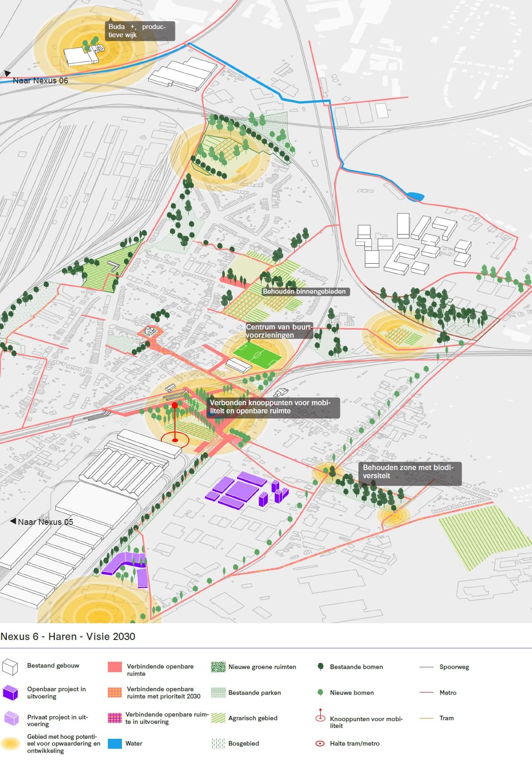Image resolution: width=532 pixels, height=761 pixels.
Task: Click the arrow beside Naar Nexus 05
Action: click(x=13, y=521)
